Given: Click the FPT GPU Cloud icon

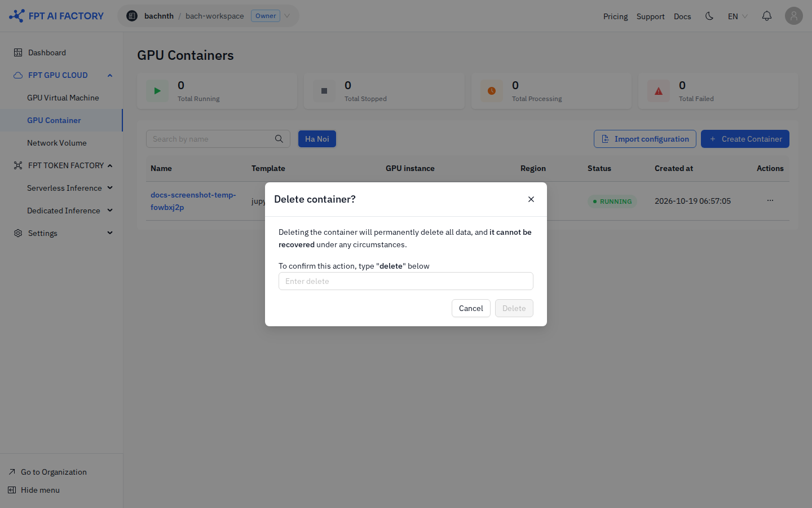Looking at the screenshot, I should click(x=18, y=75).
